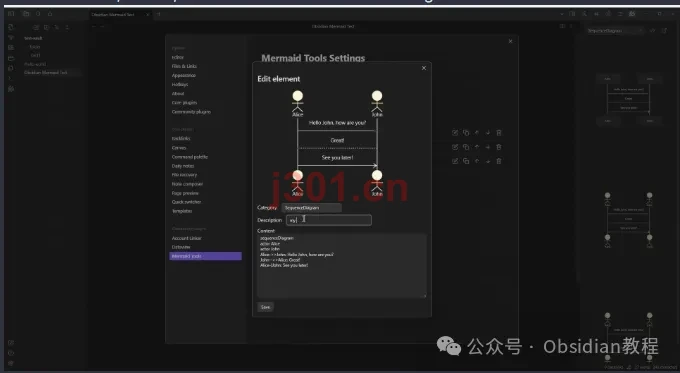Viewport: 680px width, 373px height.
Task: Open Files & links settings
Action: pyautogui.click(x=184, y=66)
